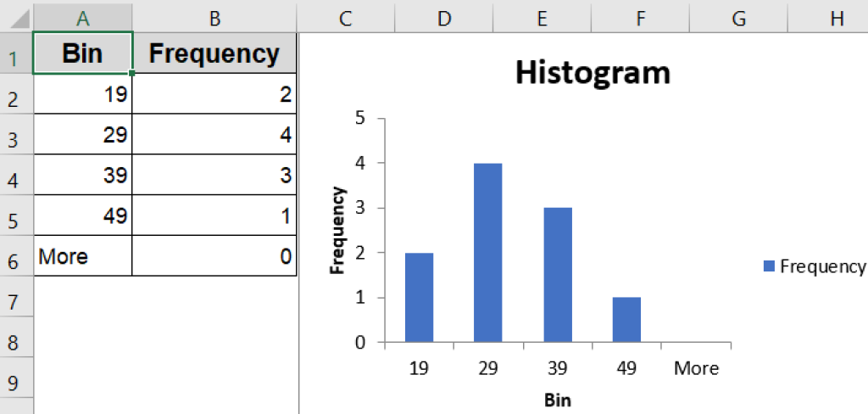The height and width of the screenshot is (414, 868).
Task: Select row 9 header
Action: pyautogui.click(x=17, y=377)
